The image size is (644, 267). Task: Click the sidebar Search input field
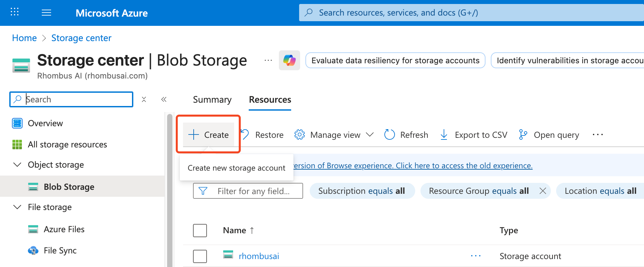pyautogui.click(x=71, y=99)
